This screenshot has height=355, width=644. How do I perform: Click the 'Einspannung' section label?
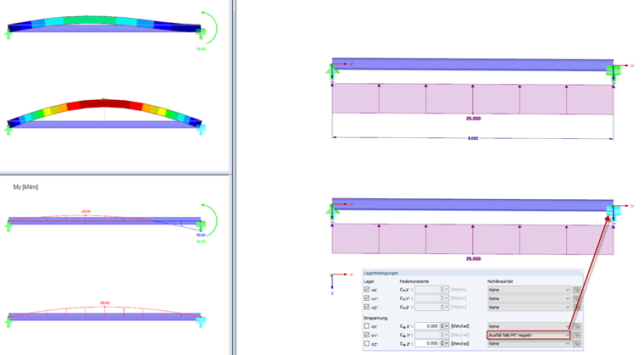coord(375,318)
